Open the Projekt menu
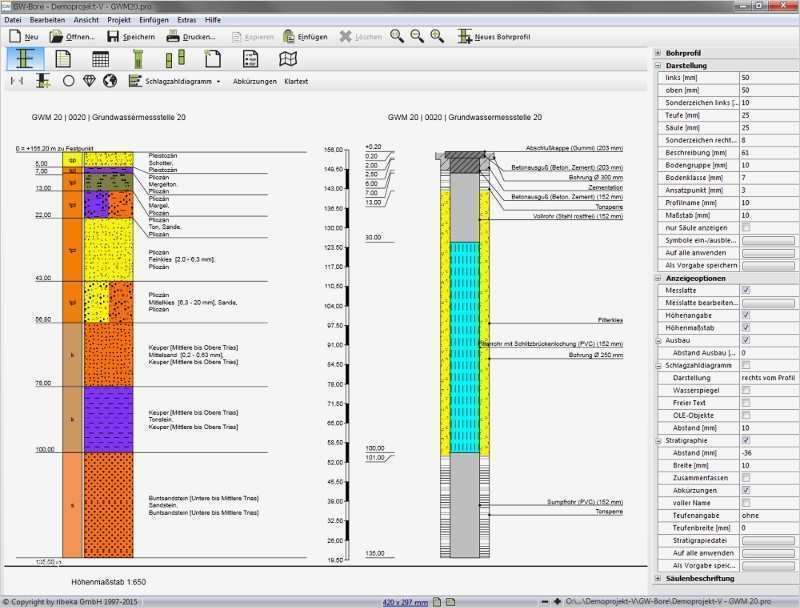The height and width of the screenshot is (608, 800). [119, 20]
